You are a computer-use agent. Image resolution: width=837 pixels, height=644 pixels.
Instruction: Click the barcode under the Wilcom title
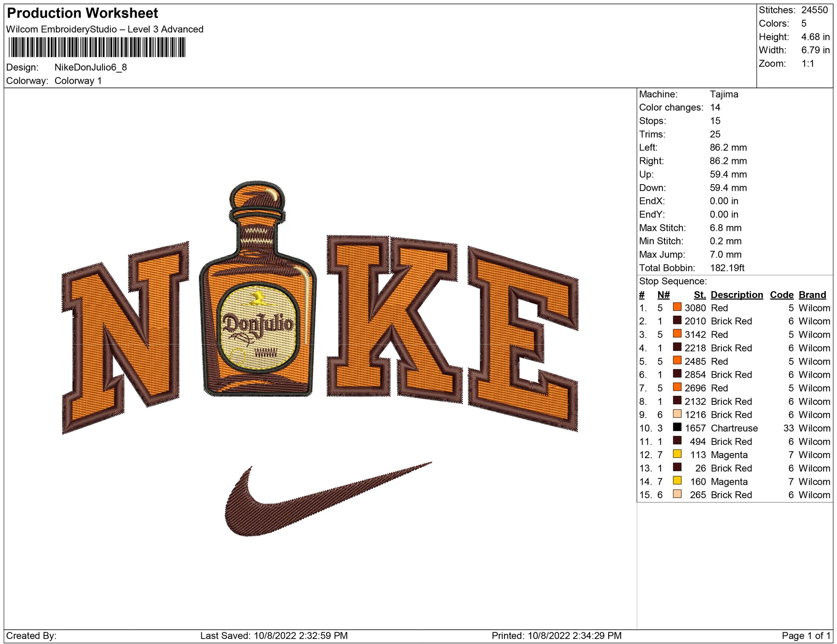97,47
